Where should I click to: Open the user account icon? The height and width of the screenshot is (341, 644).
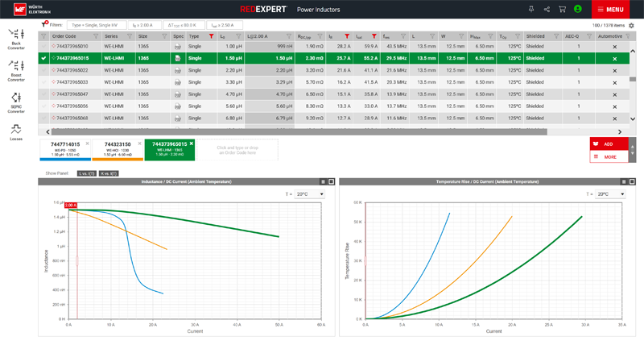click(577, 9)
